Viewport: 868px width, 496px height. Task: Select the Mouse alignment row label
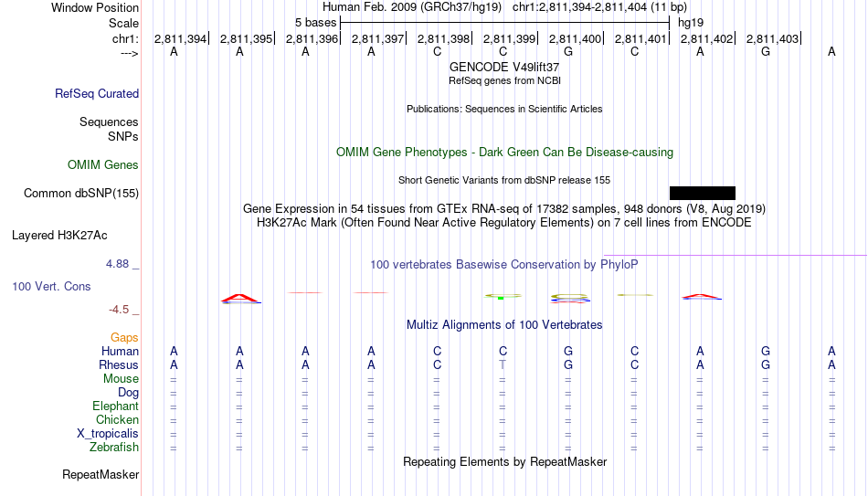click(x=121, y=379)
